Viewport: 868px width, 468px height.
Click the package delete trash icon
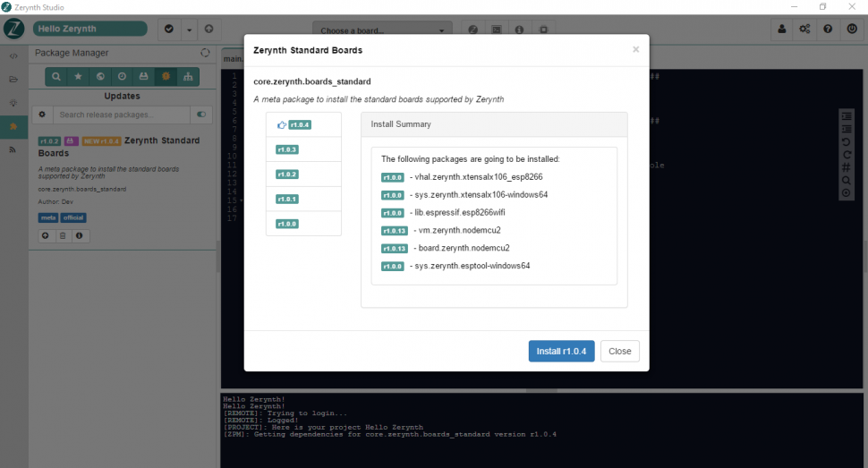click(x=63, y=236)
